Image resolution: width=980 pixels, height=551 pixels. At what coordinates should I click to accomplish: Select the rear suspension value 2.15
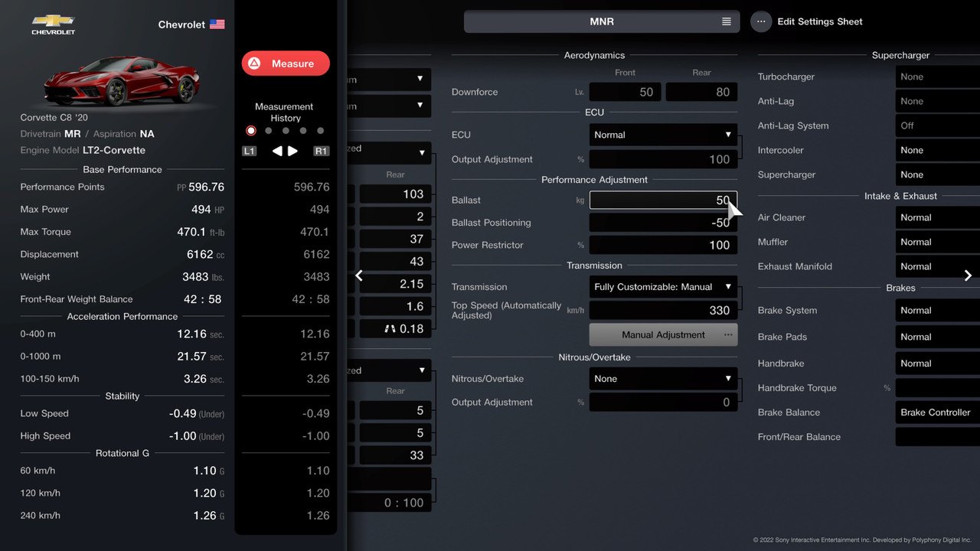click(395, 284)
